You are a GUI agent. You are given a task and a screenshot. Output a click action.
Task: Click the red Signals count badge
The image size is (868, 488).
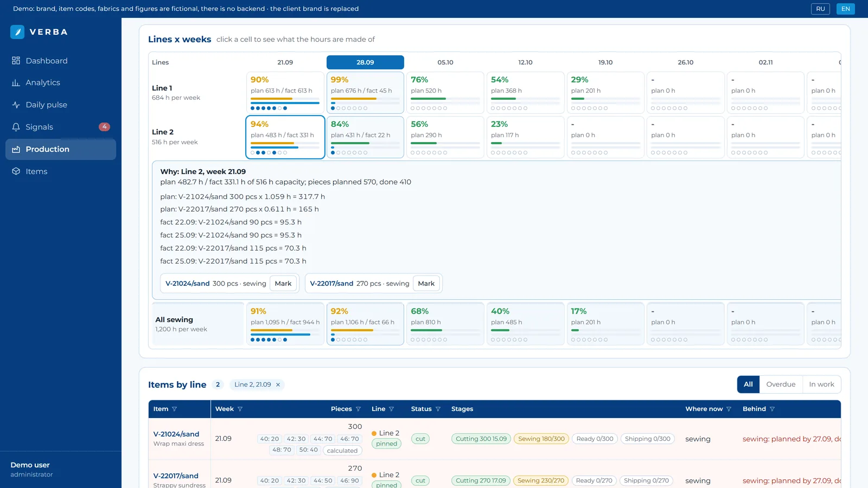point(104,127)
